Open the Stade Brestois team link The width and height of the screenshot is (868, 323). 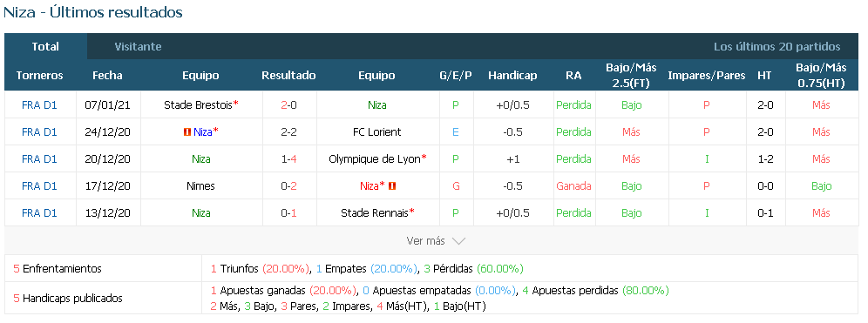[199, 104]
